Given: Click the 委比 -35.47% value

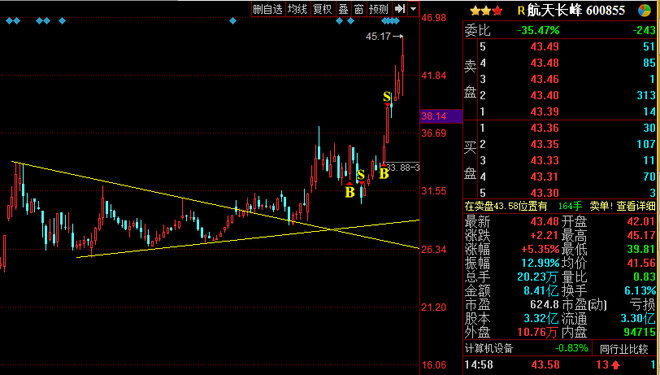Looking at the screenshot, I should 538,30.
